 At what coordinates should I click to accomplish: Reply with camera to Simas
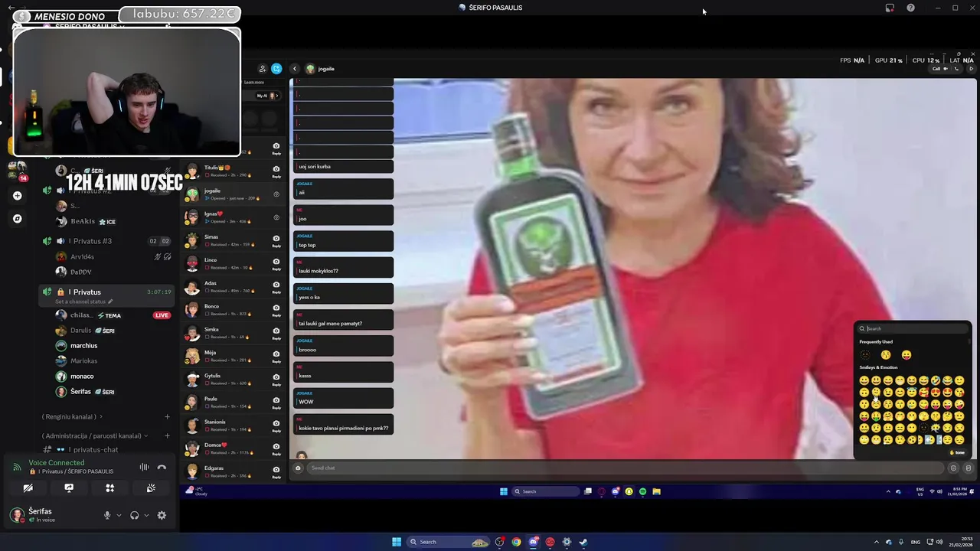(276, 240)
